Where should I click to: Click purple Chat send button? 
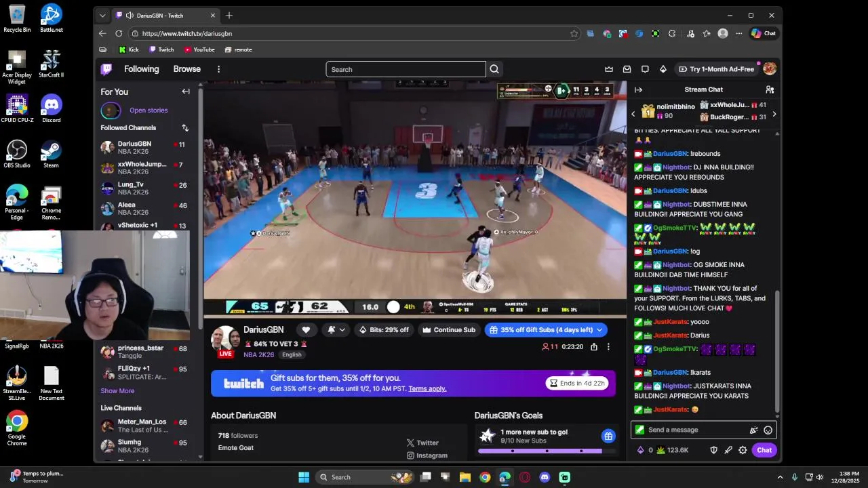click(x=764, y=450)
